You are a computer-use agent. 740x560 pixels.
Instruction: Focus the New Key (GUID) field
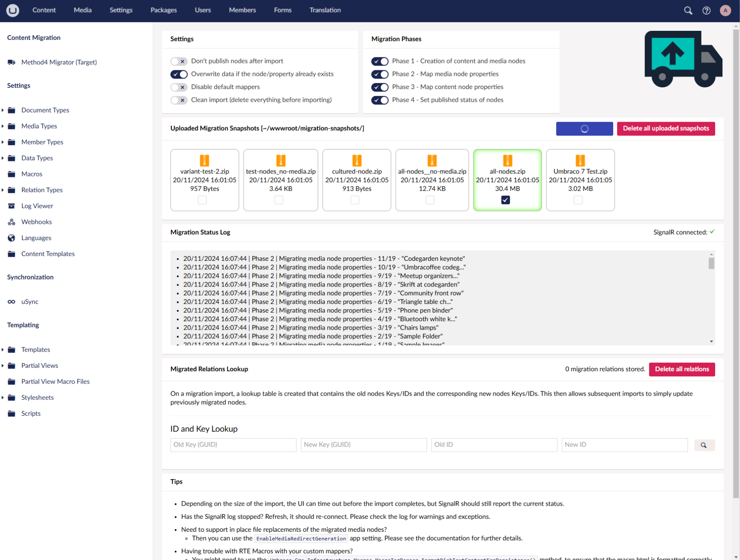tap(364, 445)
